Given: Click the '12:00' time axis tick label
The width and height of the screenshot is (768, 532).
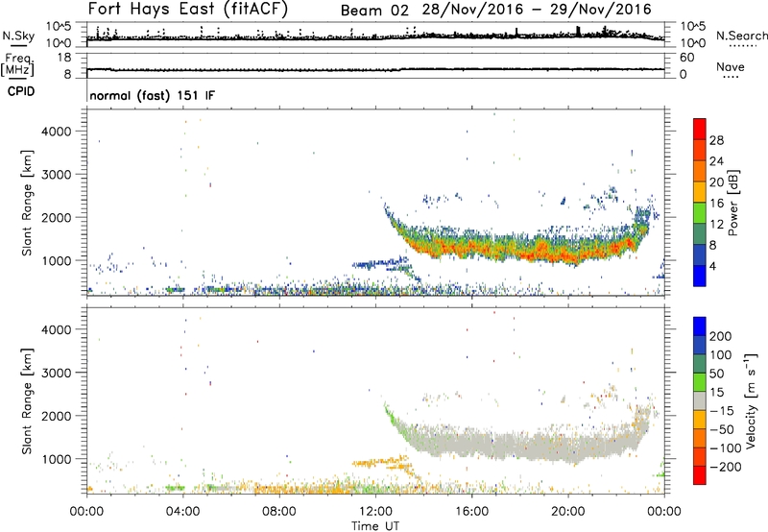Looking at the screenshot, I should (375, 512).
